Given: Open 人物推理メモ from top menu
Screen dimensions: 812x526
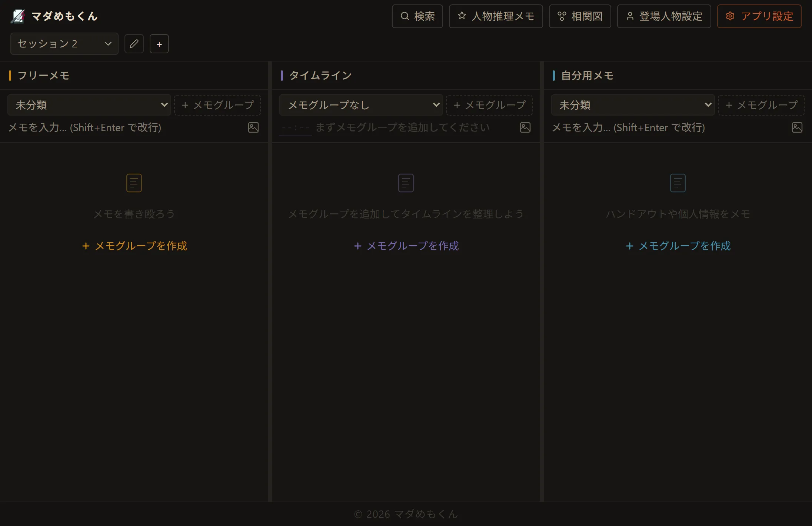Looking at the screenshot, I should pos(496,16).
